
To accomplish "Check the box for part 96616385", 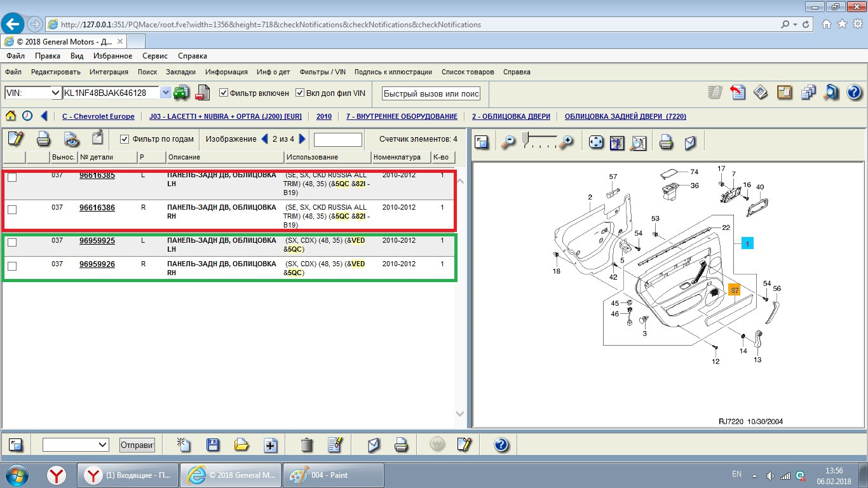I will tap(12, 177).
